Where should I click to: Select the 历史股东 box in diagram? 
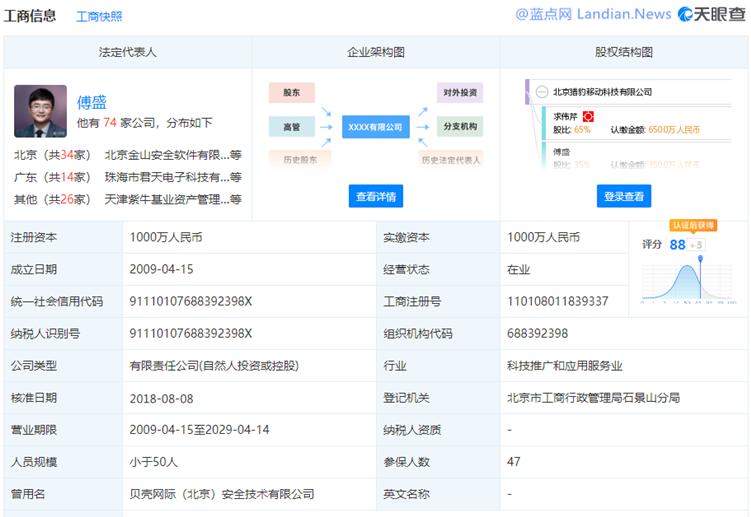300,159
